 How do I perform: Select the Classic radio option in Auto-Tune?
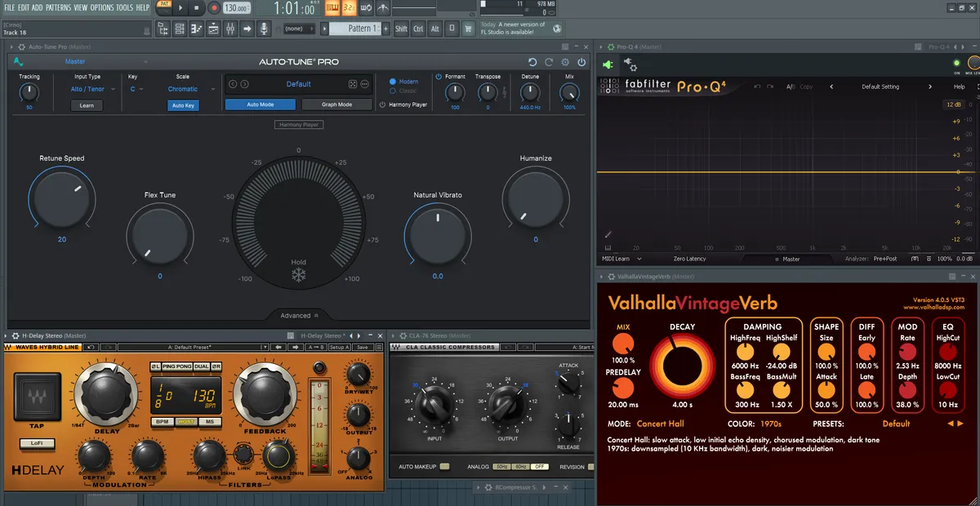pos(393,91)
